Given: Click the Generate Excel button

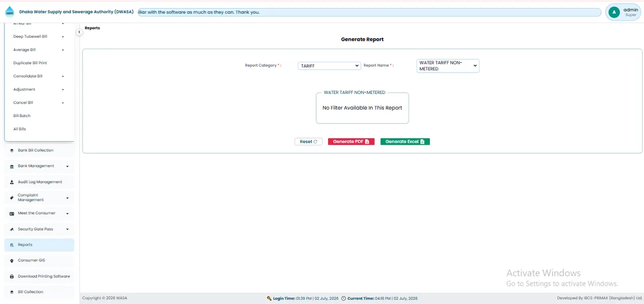Looking at the screenshot, I should pos(405,142).
